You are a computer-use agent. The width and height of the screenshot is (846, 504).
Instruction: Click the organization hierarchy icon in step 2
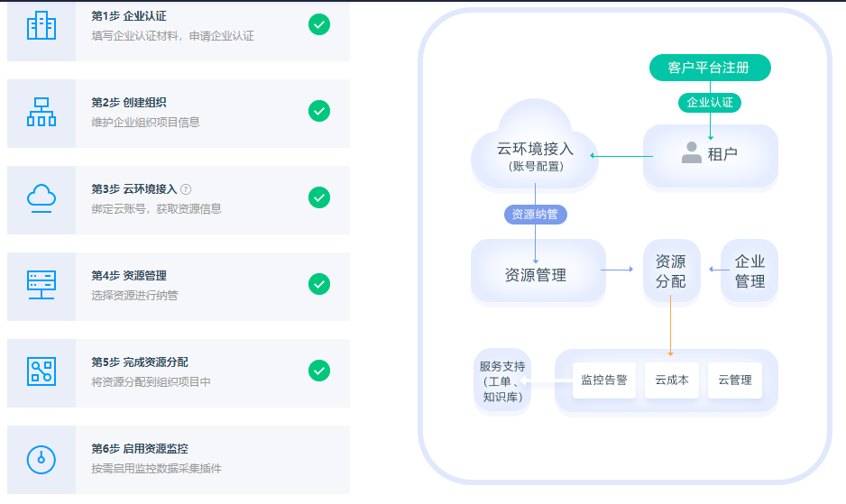[41, 112]
